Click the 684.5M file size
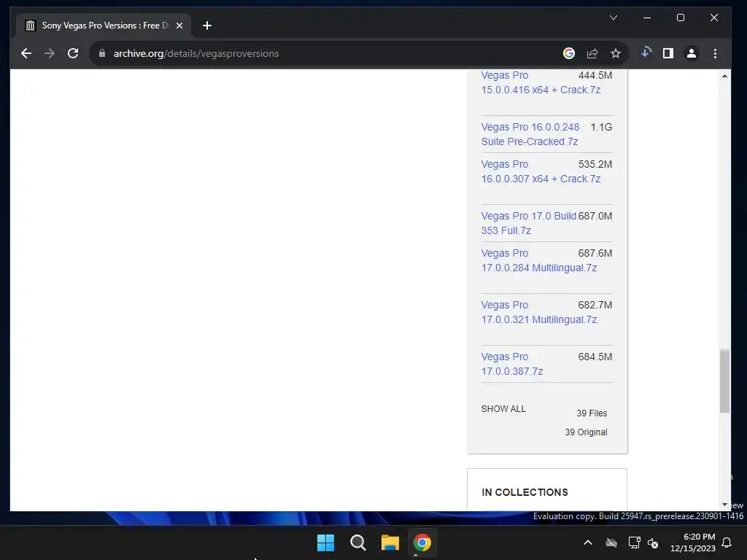The height and width of the screenshot is (560, 747). (x=595, y=357)
